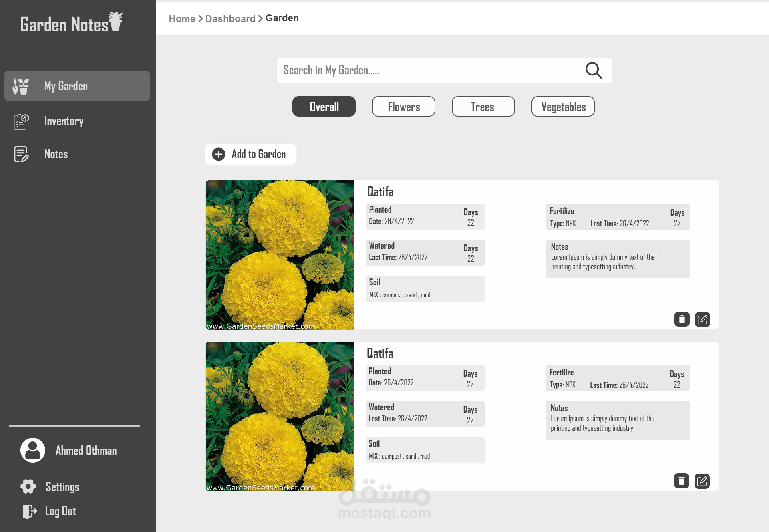Show only Vegetables category
Image resolution: width=769 pixels, height=532 pixels.
click(x=563, y=107)
